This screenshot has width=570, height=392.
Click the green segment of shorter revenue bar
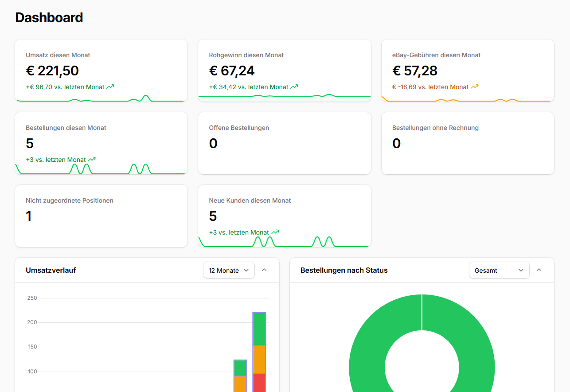pos(240,368)
